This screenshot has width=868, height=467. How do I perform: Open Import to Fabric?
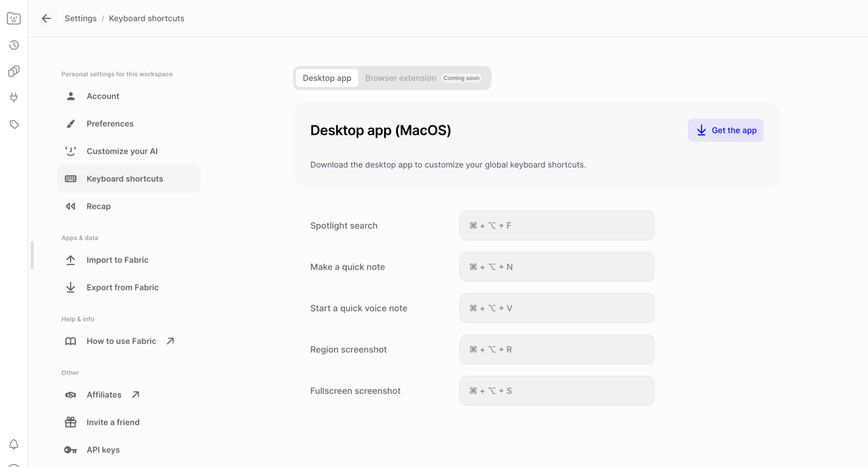click(129, 260)
